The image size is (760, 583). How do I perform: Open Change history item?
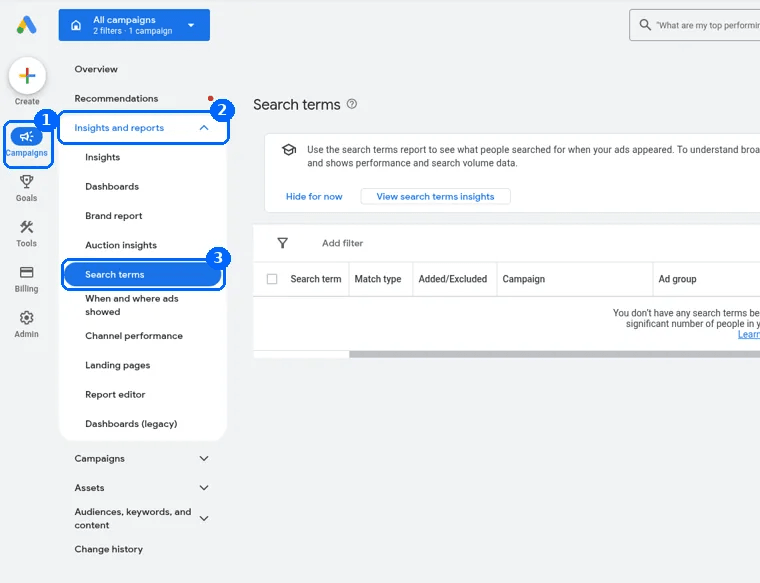coord(109,549)
